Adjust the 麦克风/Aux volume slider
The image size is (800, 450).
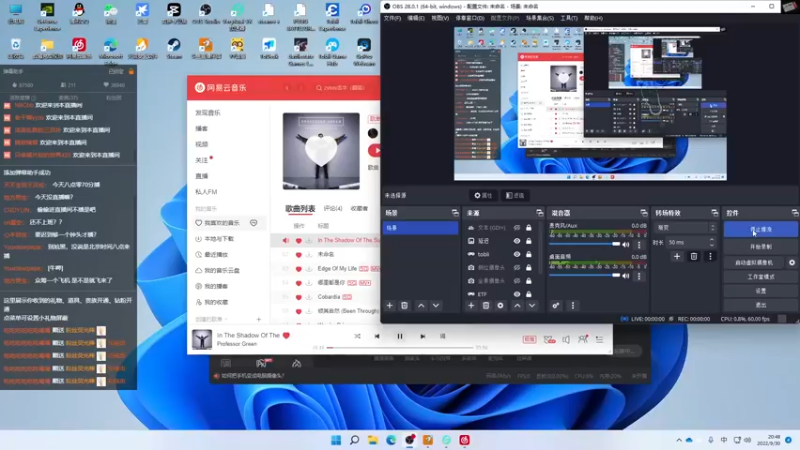click(x=585, y=244)
